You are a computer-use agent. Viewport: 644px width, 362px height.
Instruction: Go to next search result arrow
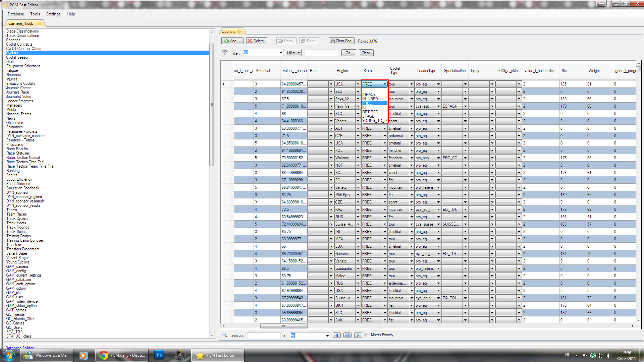point(358,335)
